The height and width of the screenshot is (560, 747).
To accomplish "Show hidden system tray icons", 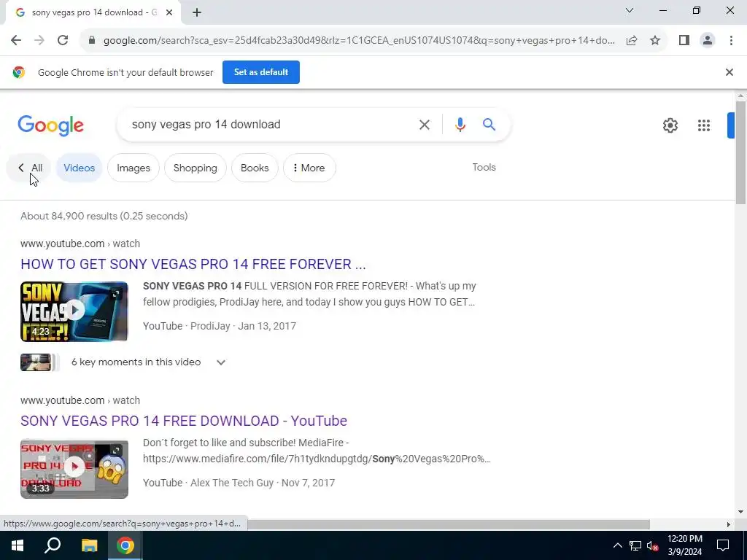I will point(617,545).
